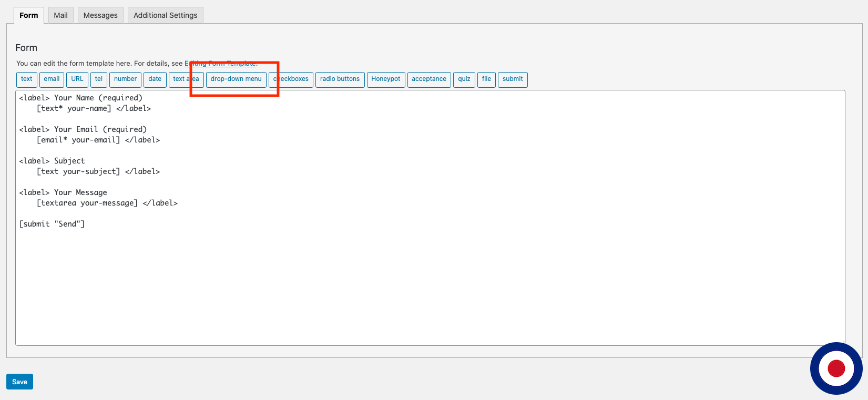Screen dimensions: 868x400
Task: Save the contact form
Action: click(19, 382)
